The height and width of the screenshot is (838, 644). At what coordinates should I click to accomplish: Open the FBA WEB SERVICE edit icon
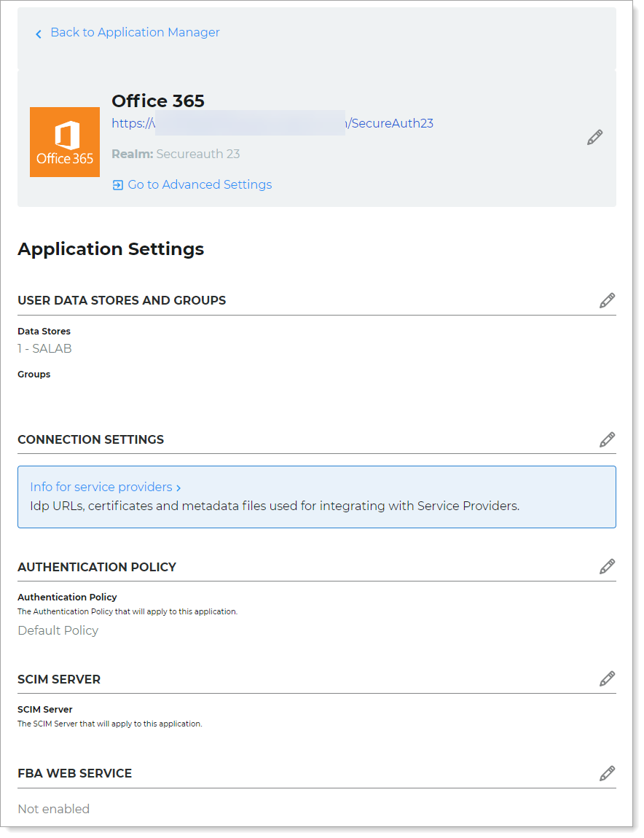(x=607, y=772)
